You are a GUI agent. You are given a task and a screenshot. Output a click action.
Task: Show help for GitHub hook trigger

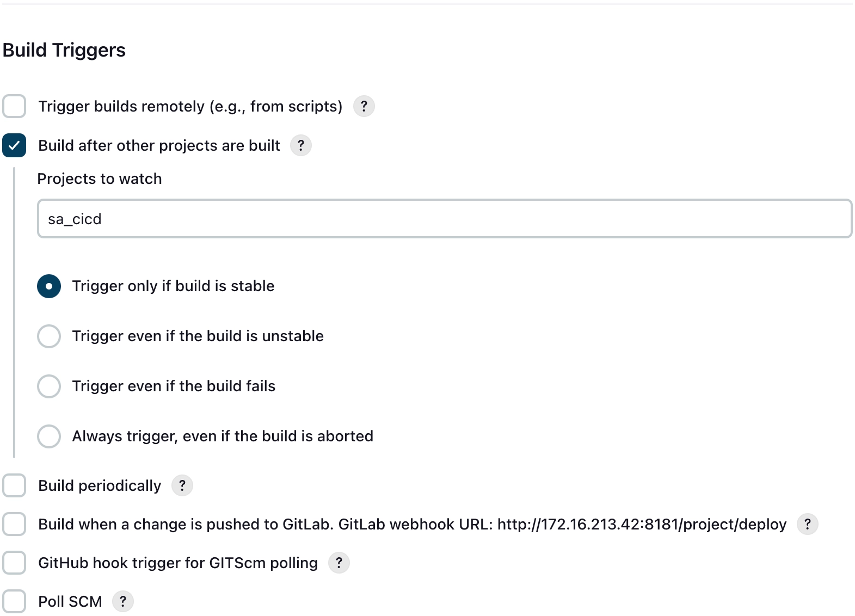[339, 563]
